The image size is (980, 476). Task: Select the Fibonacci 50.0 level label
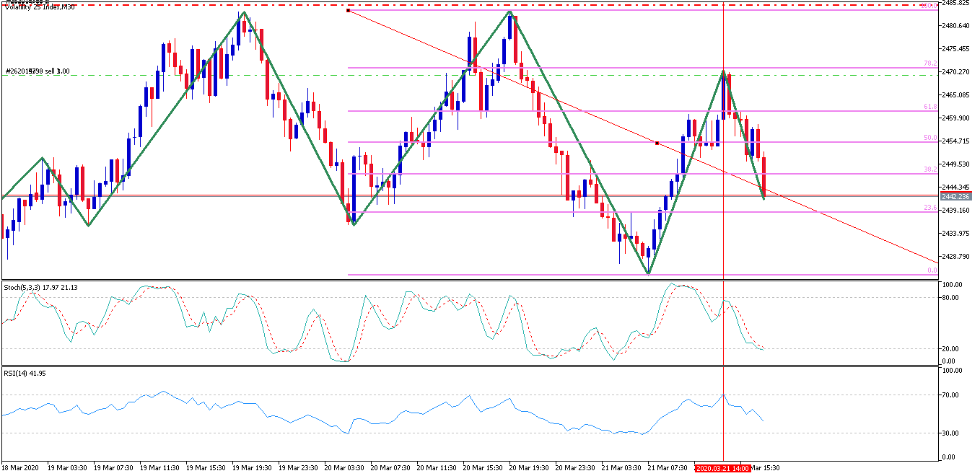point(930,137)
